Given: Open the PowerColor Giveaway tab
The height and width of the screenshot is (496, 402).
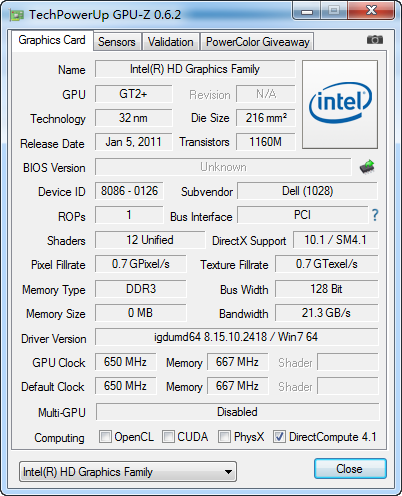Looking at the screenshot, I should 258,42.
